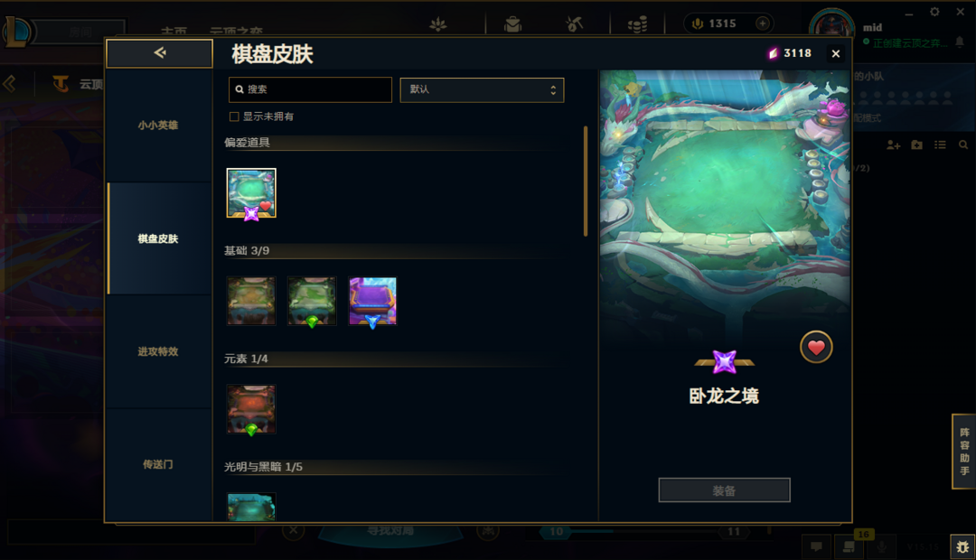Select the purple arena skin thumbnail
Viewport: 976px width, 560px height.
pyautogui.click(x=372, y=302)
